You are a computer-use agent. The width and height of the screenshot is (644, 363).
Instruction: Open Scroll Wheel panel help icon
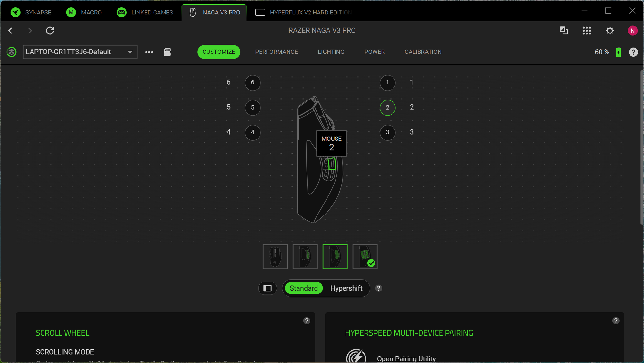[307, 320]
